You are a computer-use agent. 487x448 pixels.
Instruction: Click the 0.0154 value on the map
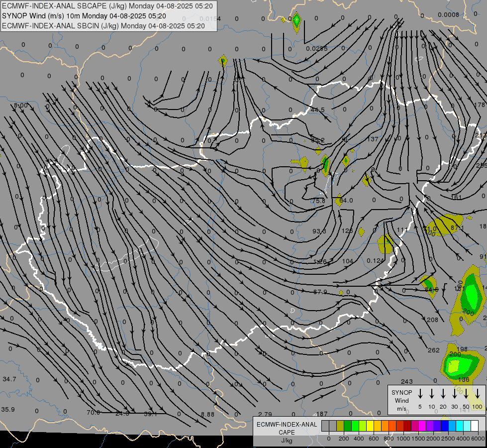pos(210,18)
